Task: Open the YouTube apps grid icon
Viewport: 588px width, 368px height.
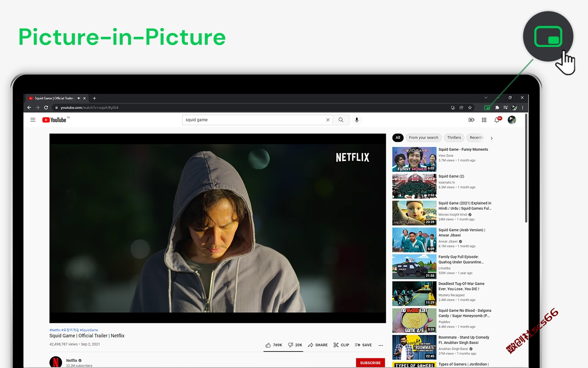Action: point(484,120)
